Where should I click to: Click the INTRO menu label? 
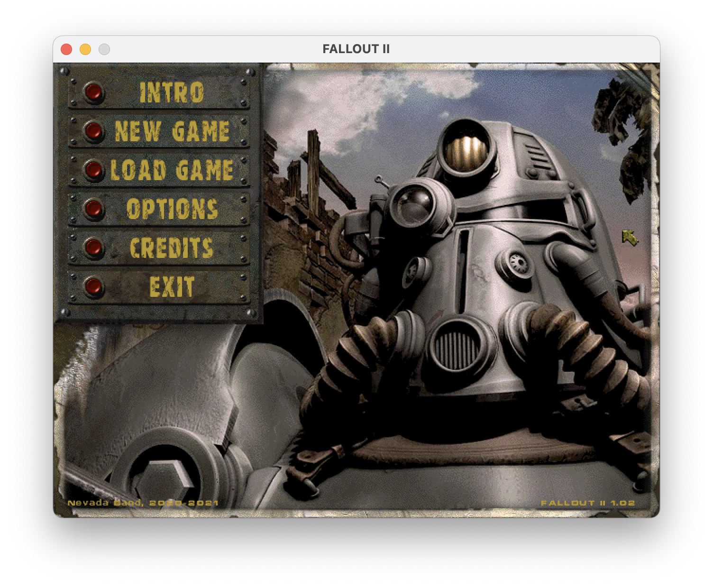[x=172, y=92]
